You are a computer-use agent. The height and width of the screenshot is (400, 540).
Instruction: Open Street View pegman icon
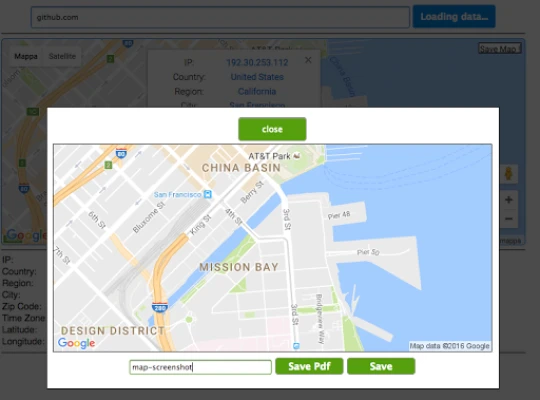pyautogui.click(x=508, y=173)
